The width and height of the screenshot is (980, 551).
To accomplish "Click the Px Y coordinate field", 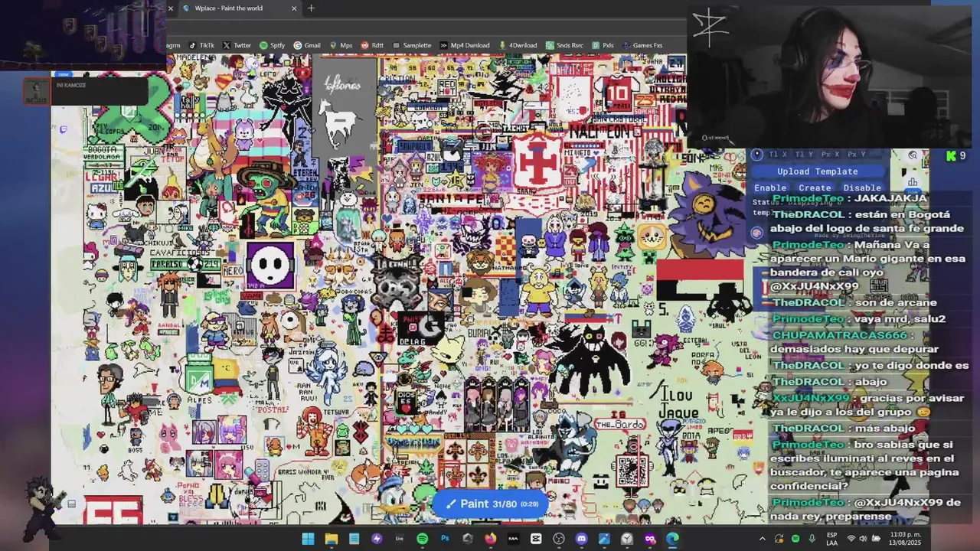I will click(x=856, y=155).
